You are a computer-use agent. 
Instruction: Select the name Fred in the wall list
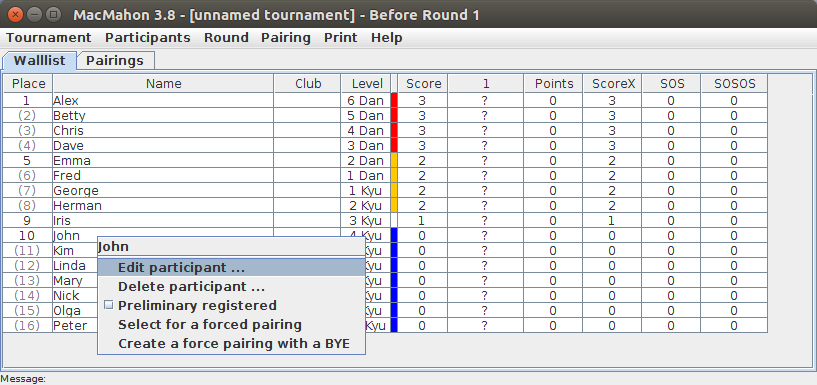tap(67, 176)
